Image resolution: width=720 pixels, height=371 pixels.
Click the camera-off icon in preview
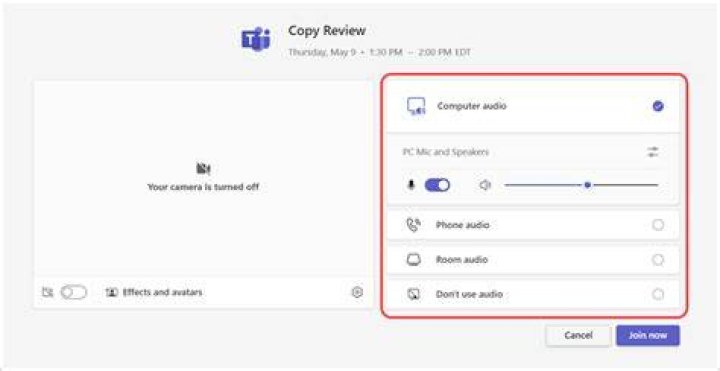[203, 169]
